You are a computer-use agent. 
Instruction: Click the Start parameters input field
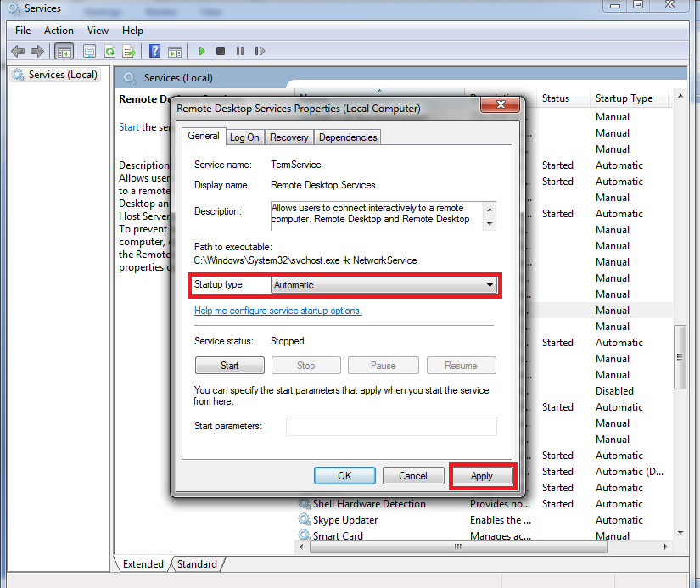391,426
